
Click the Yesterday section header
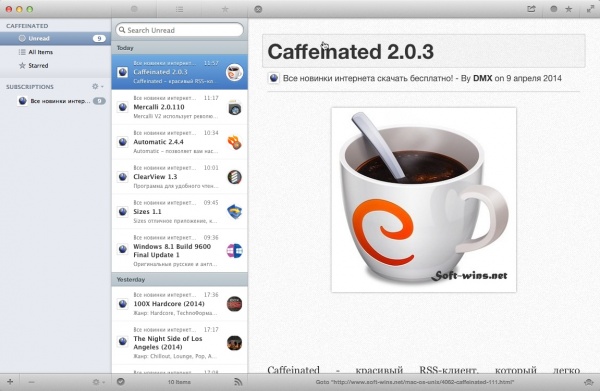[179, 279]
